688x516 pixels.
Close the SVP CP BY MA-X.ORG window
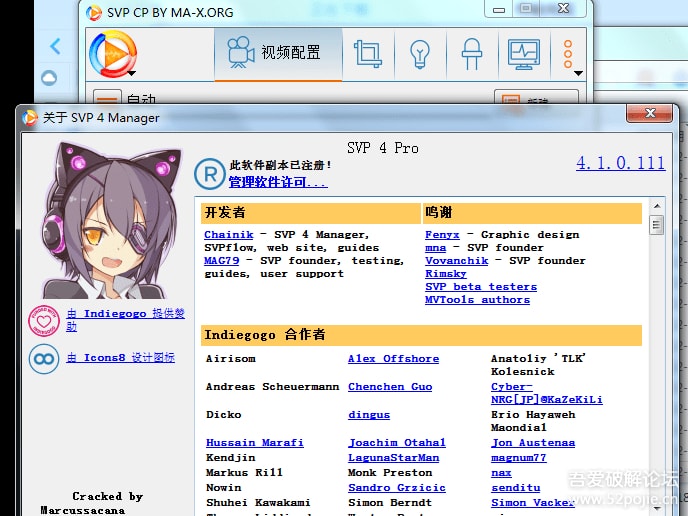coord(563,9)
